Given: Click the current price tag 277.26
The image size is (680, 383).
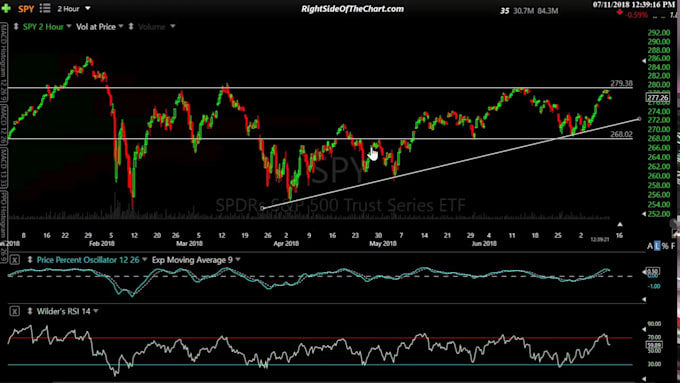Looking at the screenshot, I should coord(657,98).
